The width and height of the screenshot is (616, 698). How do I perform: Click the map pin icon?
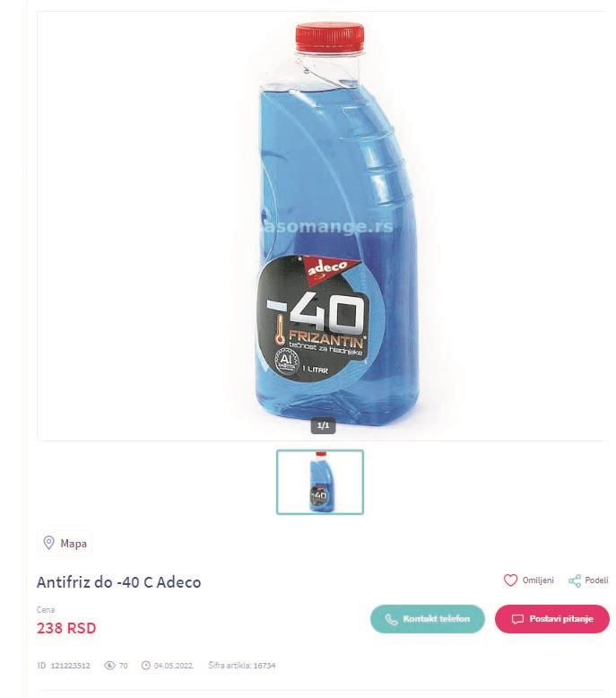pos(48,543)
